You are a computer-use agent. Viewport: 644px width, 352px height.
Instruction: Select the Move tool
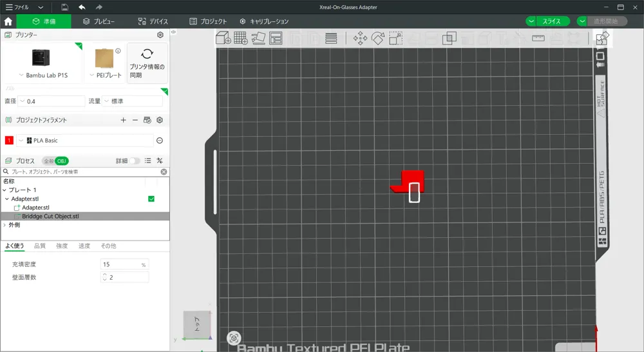pyautogui.click(x=360, y=38)
